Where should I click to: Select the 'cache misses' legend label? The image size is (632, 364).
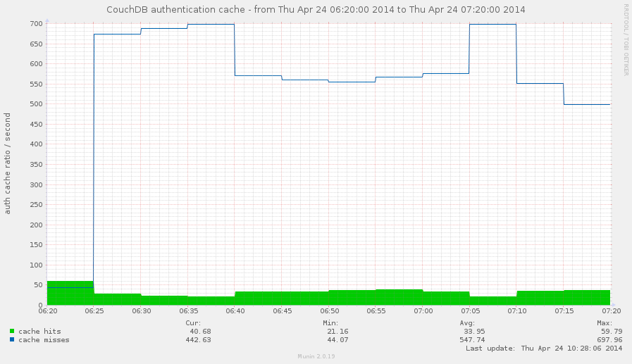[44, 340]
